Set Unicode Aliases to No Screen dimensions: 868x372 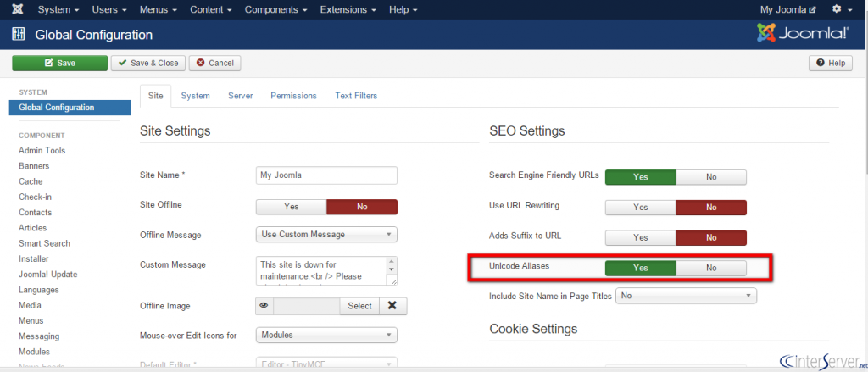click(x=711, y=268)
